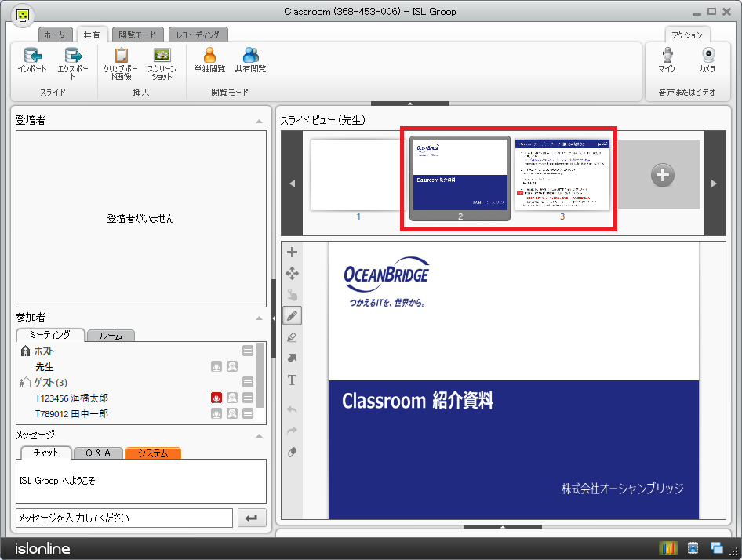Add a new slide with plus button

point(663,175)
